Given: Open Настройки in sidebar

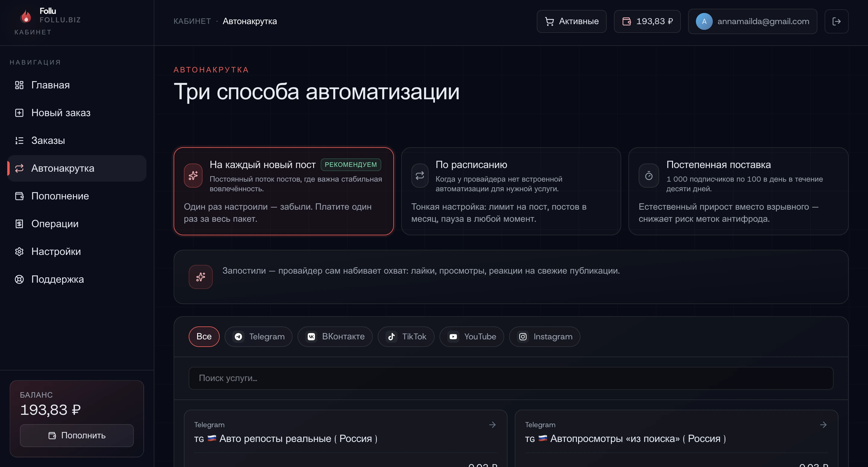Looking at the screenshot, I should [x=77, y=252].
